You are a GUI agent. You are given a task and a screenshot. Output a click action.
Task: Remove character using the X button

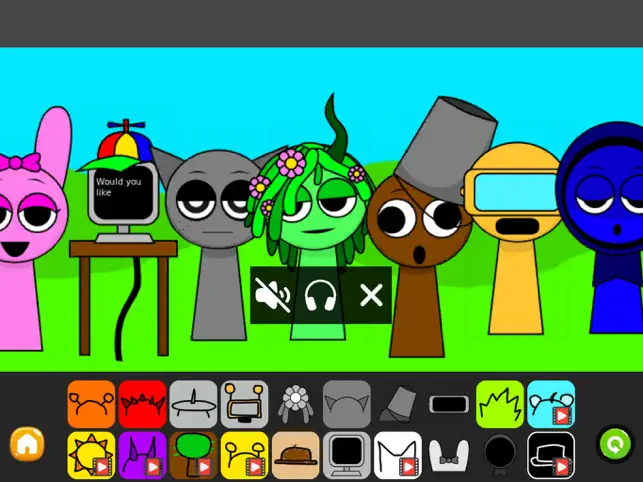point(371,295)
